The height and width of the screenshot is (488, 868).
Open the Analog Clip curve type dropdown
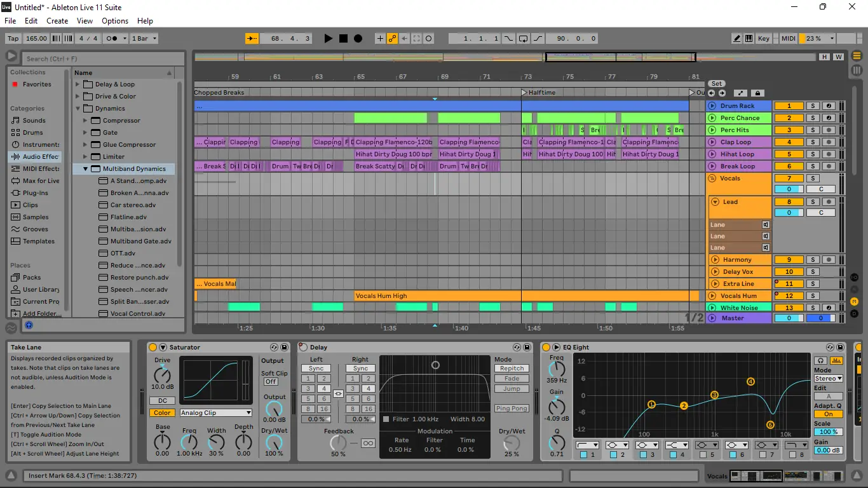215,413
